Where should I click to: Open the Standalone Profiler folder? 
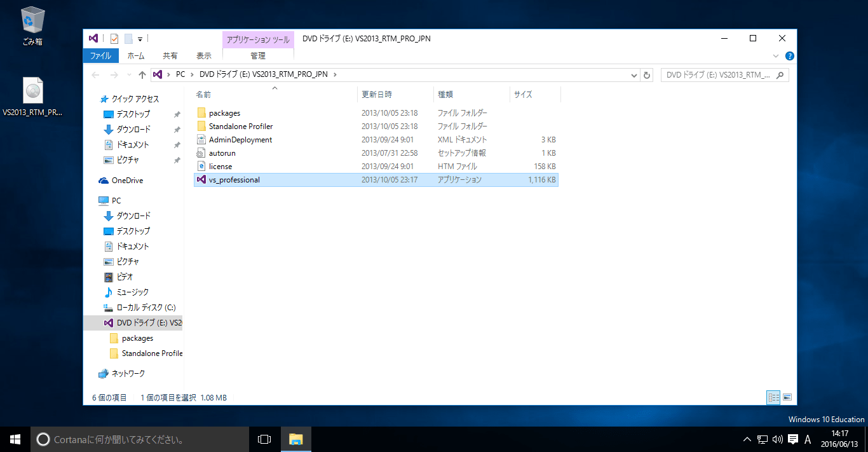(x=240, y=126)
